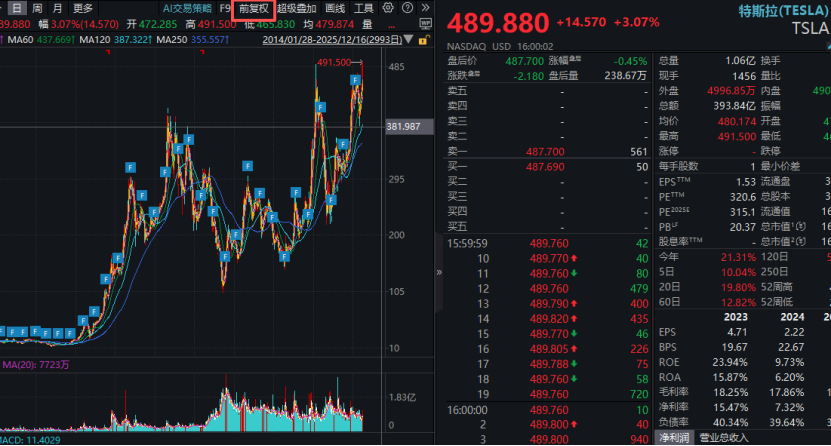Open the date range dropdown triangle
Viewport: 831px width, 446px height.
pos(409,40)
